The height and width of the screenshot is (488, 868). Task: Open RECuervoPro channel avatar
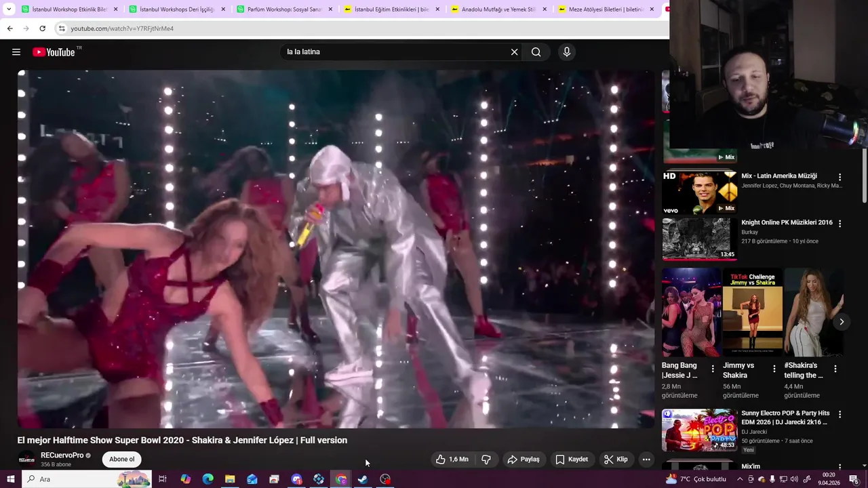(x=26, y=460)
